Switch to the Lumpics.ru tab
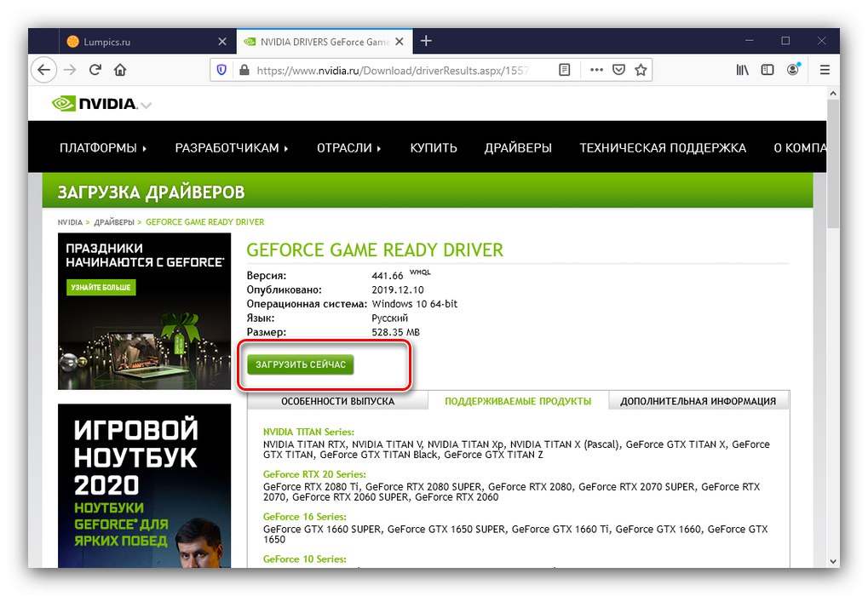The image size is (868, 596). (147, 42)
